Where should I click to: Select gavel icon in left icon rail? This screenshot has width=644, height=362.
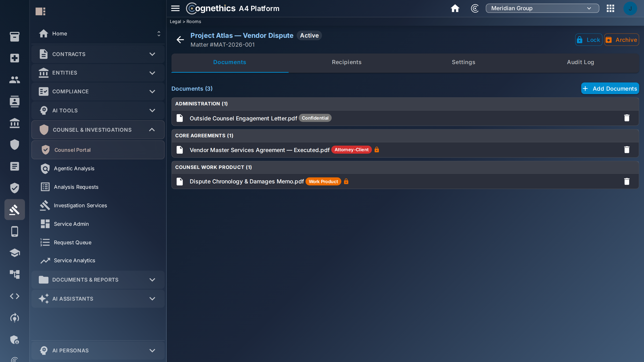pos(14,210)
